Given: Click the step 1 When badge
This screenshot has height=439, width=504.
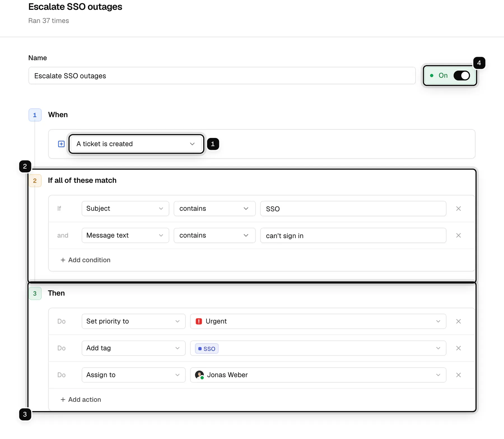Looking at the screenshot, I should tap(35, 115).
